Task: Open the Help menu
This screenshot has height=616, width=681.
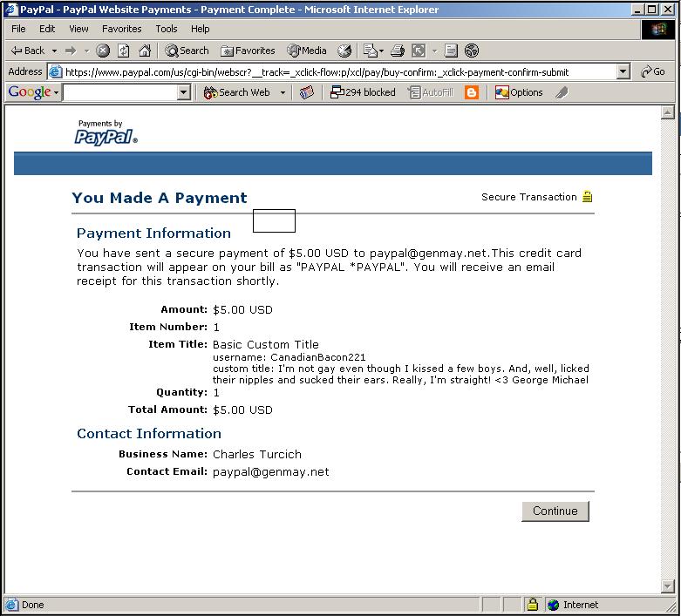Action: [201, 29]
